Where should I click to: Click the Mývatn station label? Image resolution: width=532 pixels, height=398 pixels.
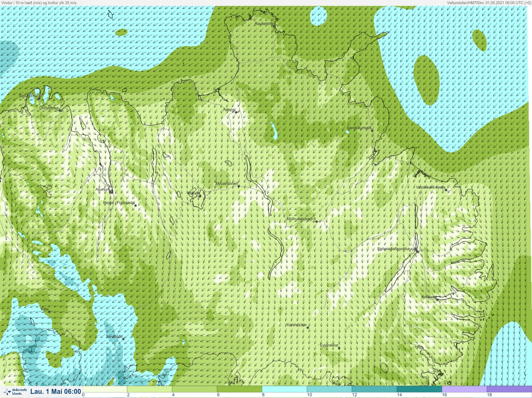click(x=193, y=193)
